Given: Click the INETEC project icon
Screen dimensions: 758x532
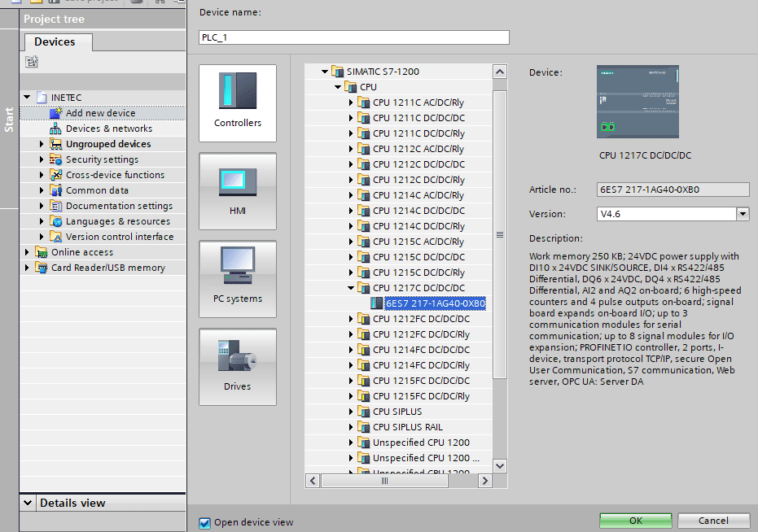Looking at the screenshot, I should click(x=42, y=98).
